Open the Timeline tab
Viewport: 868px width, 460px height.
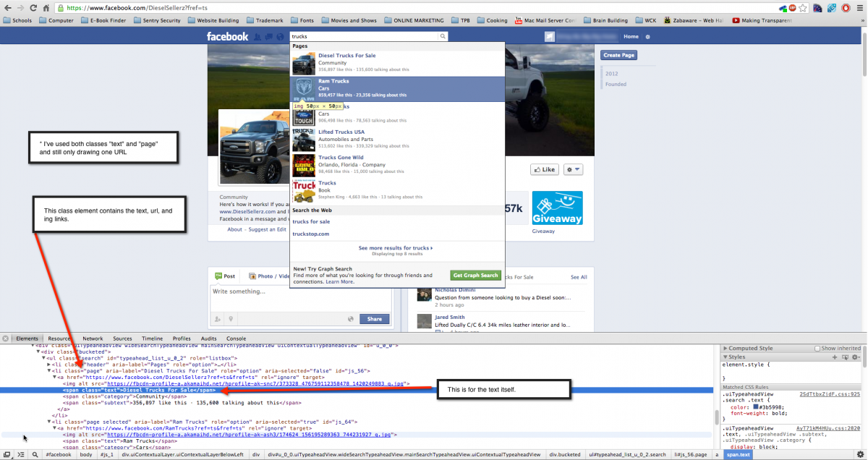point(153,338)
